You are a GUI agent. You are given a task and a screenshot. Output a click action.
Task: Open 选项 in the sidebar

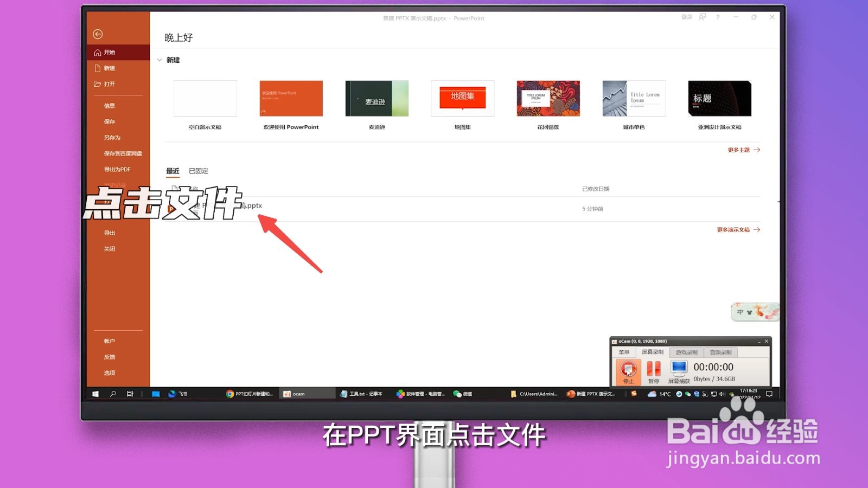click(110, 373)
